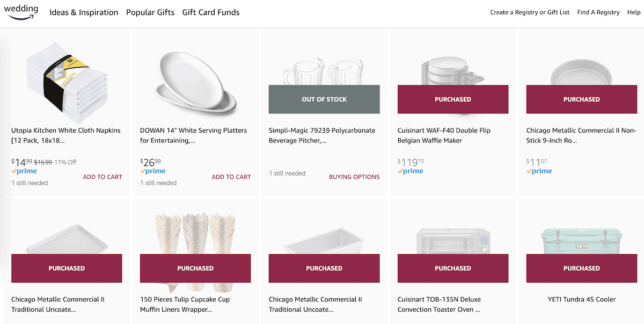Click the Prime badge on Cuisinart waffle maker
The image size is (644, 324).
coord(411,171)
